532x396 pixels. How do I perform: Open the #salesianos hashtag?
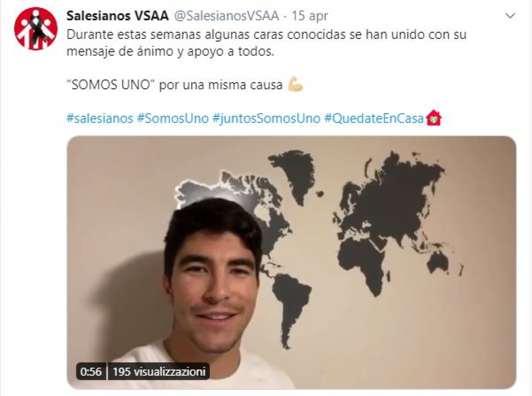tap(100, 118)
